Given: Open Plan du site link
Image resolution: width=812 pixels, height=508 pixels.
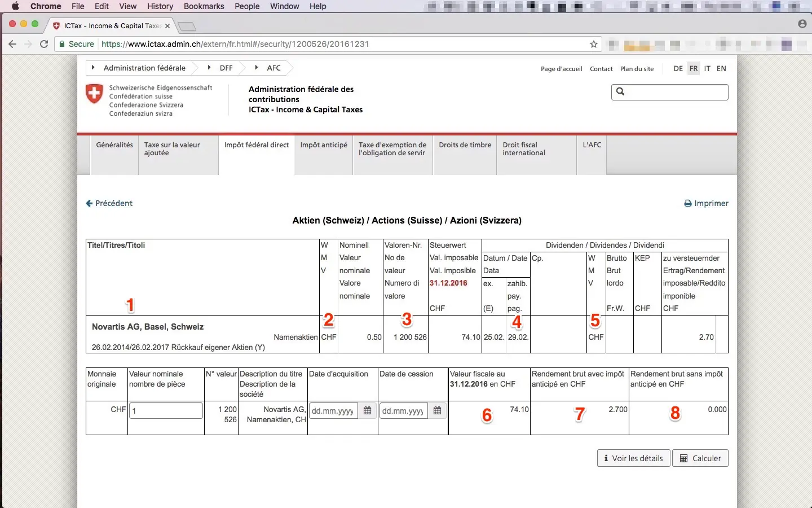Looking at the screenshot, I should pyautogui.click(x=637, y=69).
